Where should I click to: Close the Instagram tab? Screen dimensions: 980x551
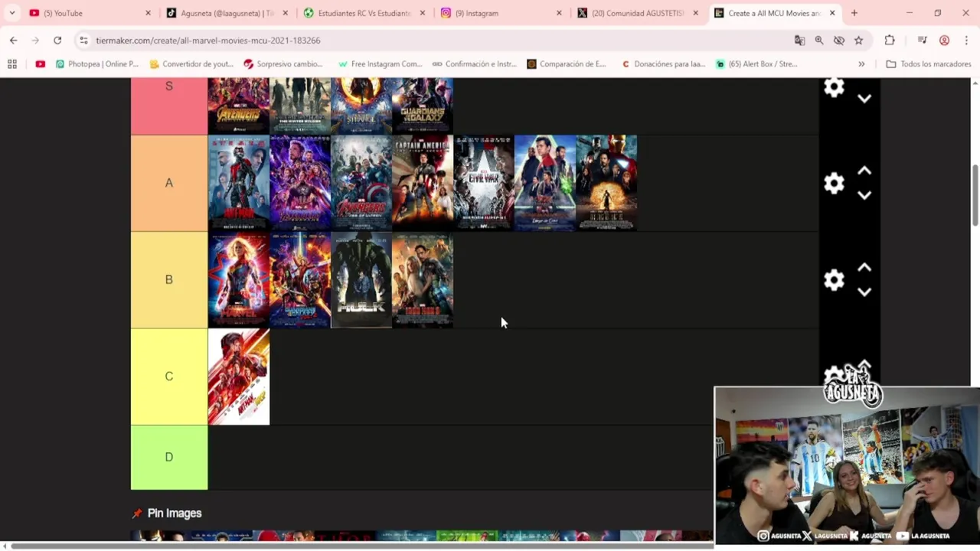(559, 13)
